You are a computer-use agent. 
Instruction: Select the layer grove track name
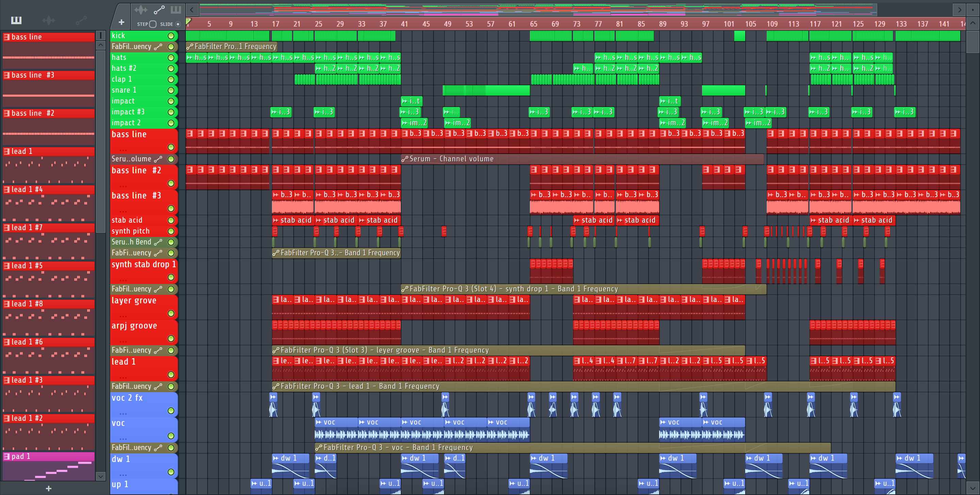(x=134, y=301)
